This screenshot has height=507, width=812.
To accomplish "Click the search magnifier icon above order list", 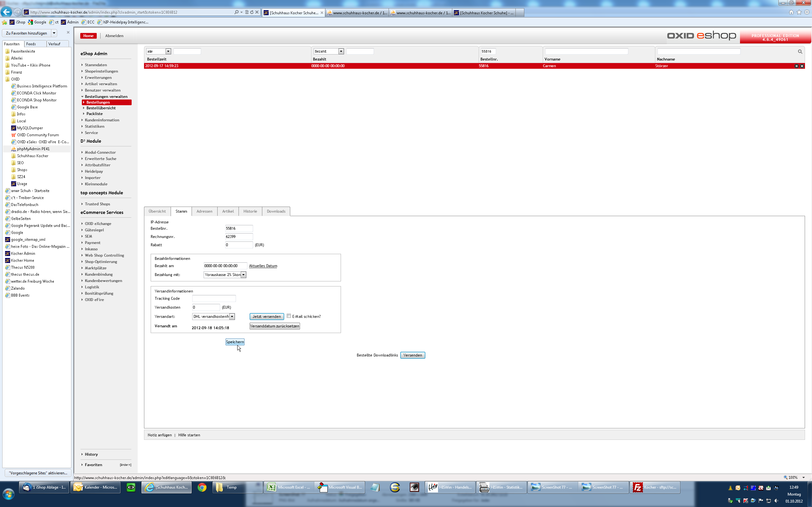I will 800,52.
